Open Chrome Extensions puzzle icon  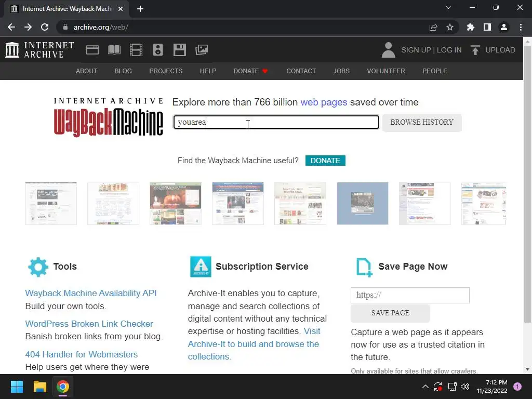coord(471,27)
